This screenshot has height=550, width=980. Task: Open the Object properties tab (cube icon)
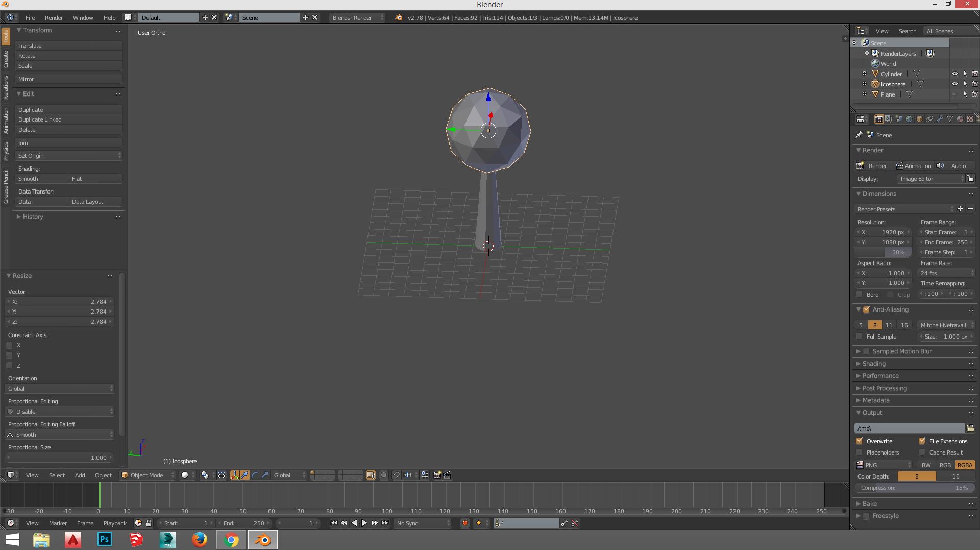coord(919,119)
